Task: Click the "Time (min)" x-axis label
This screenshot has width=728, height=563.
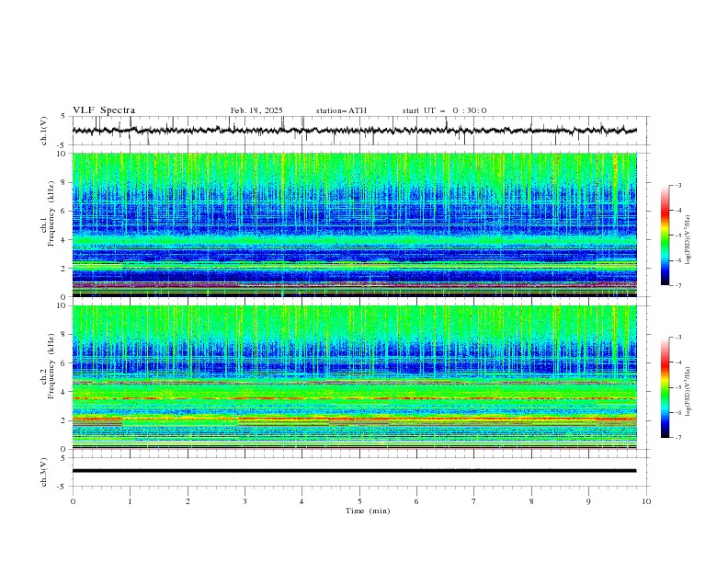Action: point(368,511)
